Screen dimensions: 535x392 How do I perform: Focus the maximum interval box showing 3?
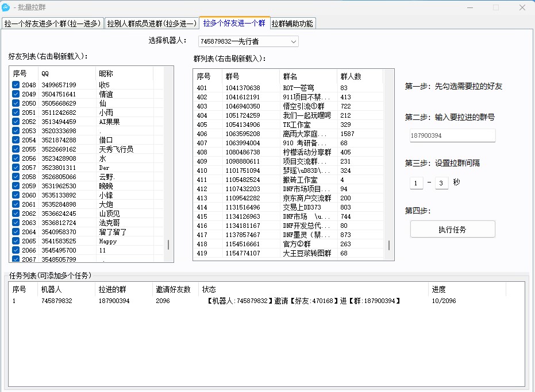(x=441, y=183)
